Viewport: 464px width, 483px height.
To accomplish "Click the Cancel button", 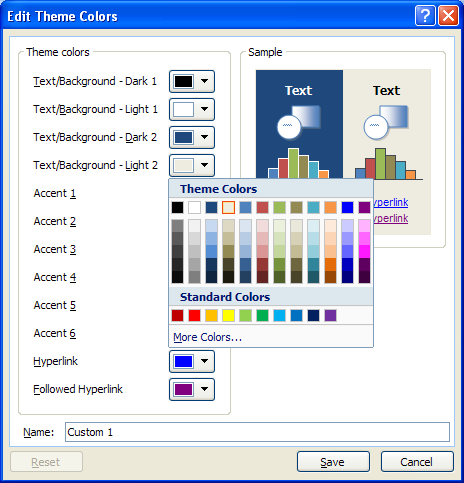I will pos(417,462).
